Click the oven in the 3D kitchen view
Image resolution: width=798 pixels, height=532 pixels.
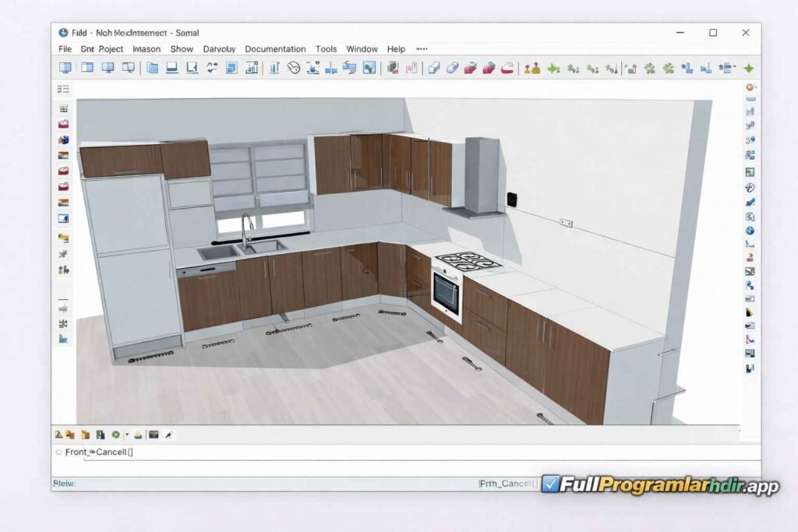click(445, 293)
